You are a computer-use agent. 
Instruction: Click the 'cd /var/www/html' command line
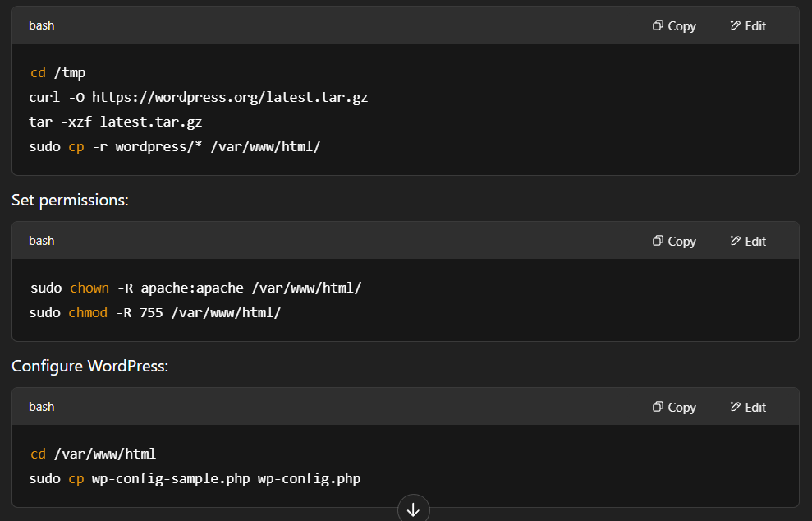click(x=94, y=454)
